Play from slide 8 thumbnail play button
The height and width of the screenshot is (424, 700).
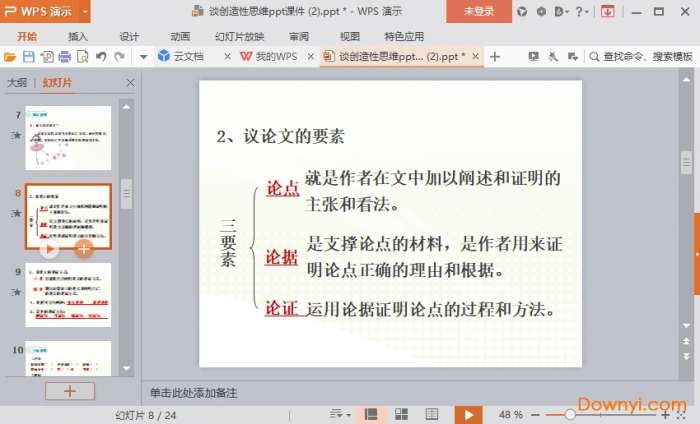tap(49, 249)
